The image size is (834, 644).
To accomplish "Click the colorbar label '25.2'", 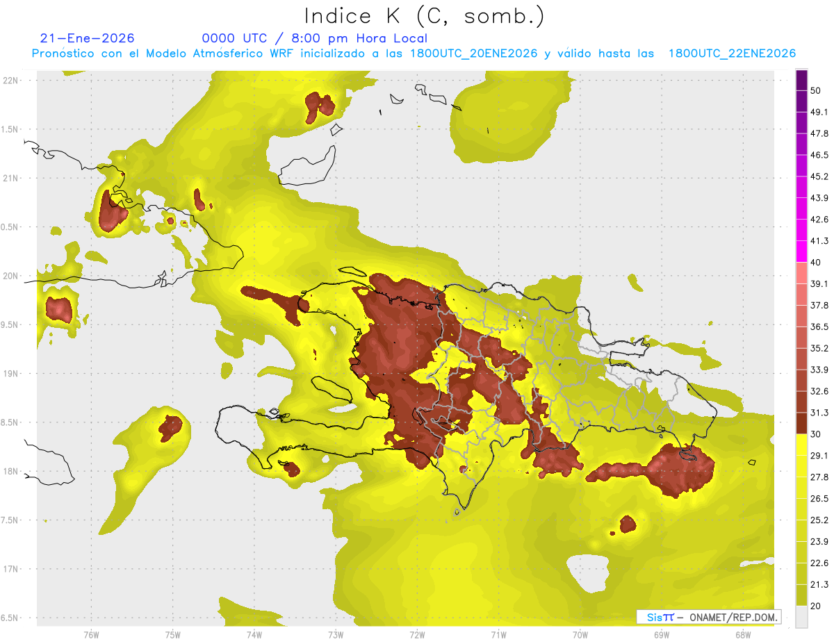I will (819, 520).
